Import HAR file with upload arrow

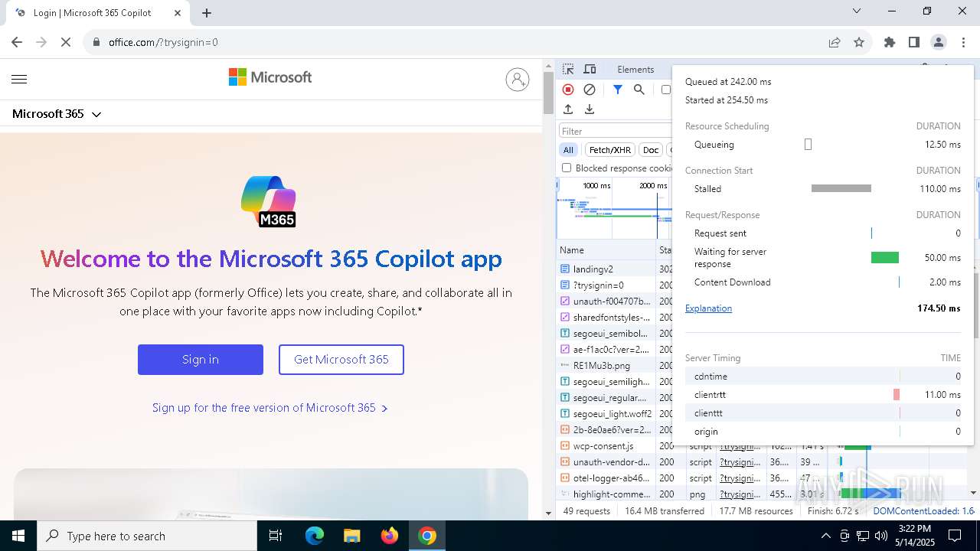[x=568, y=109]
